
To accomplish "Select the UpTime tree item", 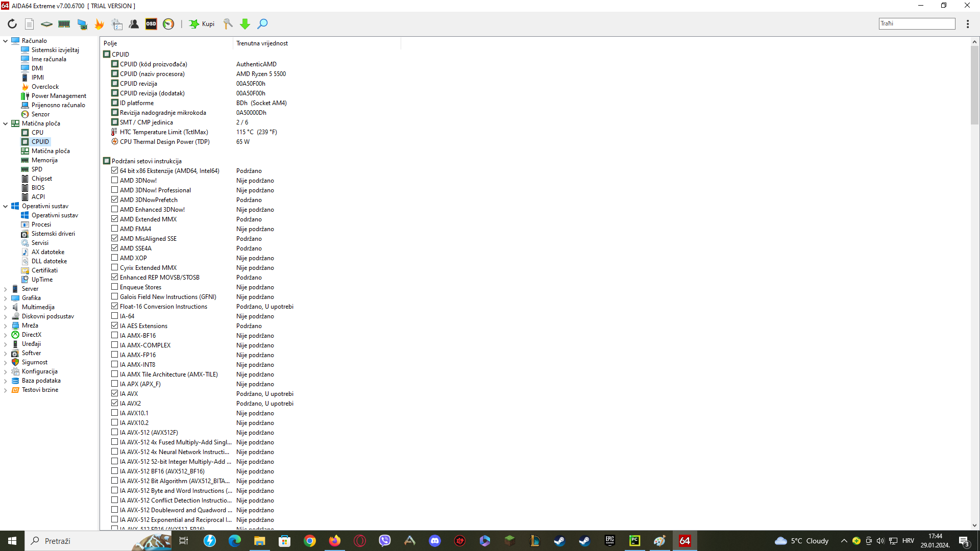I will pyautogui.click(x=42, y=280).
